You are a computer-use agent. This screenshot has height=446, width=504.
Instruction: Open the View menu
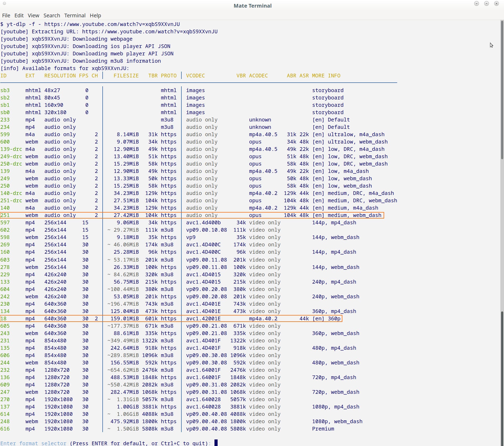point(33,15)
